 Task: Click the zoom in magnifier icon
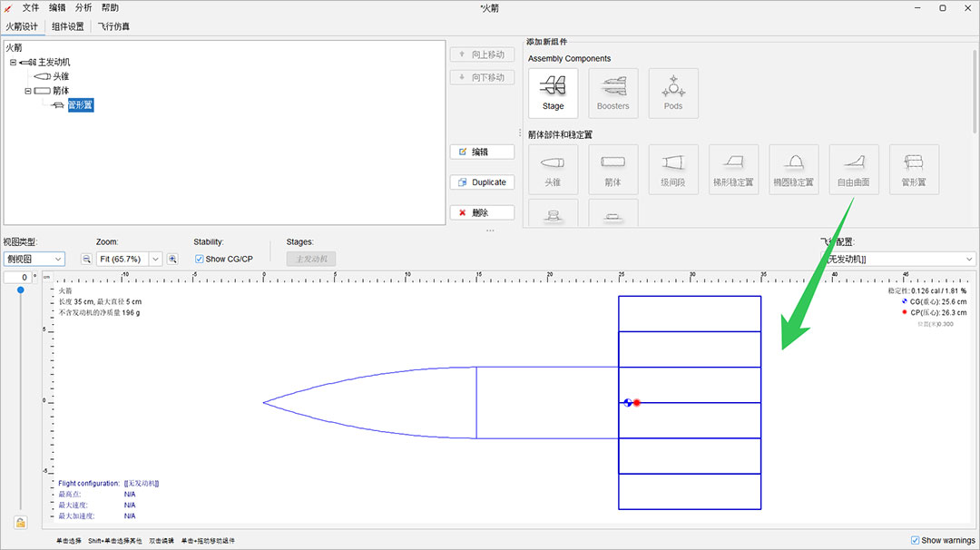tap(172, 259)
